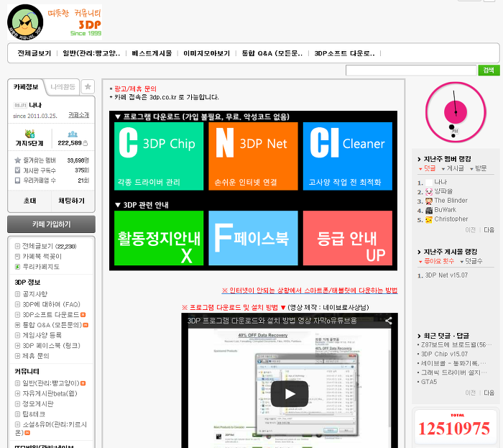The width and height of the screenshot is (503, 448).
Task: Open the 3DP 페이스북 (링크) item
Action: click(x=51, y=345)
